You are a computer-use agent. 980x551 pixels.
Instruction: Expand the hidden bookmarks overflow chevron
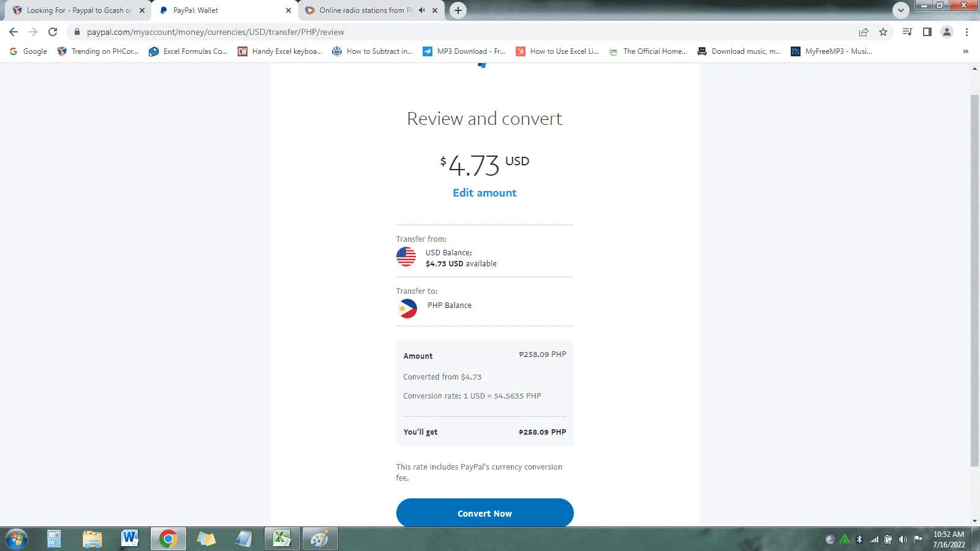click(x=966, y=51)
